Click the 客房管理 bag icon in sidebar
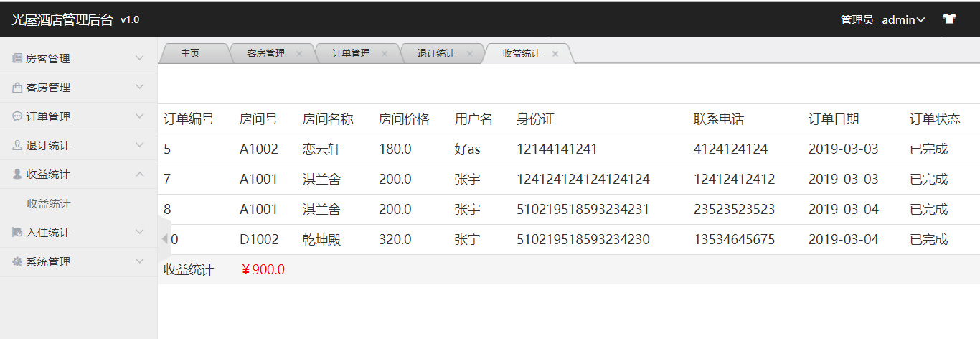This screenshot has height=339, width=980. [x=17, y=88]
